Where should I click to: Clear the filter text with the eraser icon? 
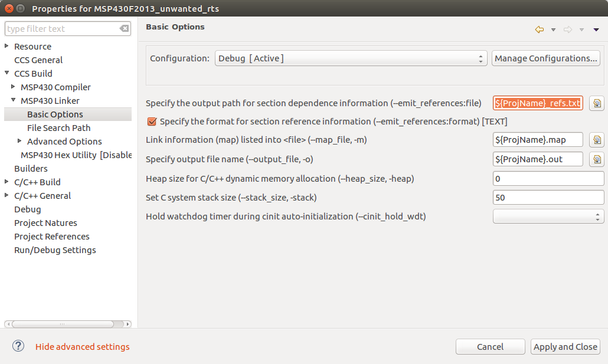124,29
